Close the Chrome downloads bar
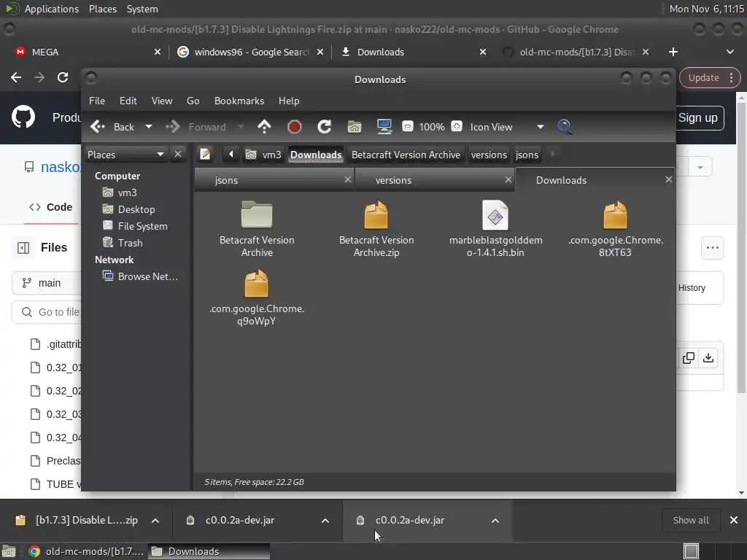This screenshot has height=560, width=747. tap(734, 520)
